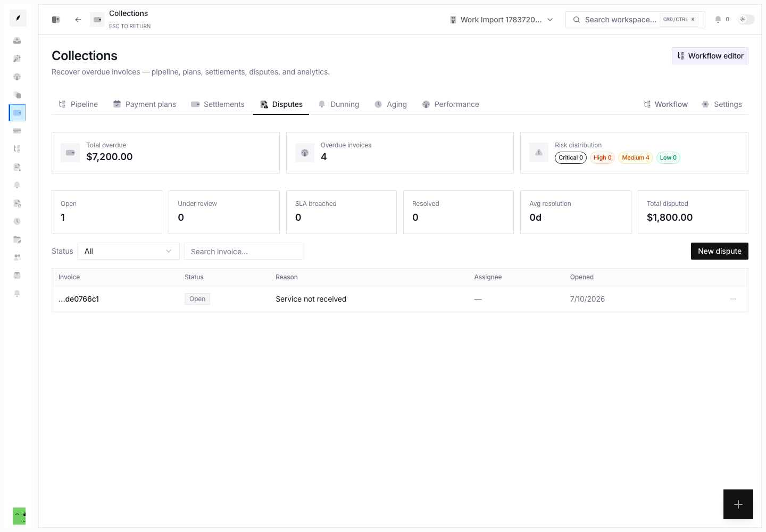Open the credit card sidebar icon
Screen dimensions: 766x532
(17, 131)
